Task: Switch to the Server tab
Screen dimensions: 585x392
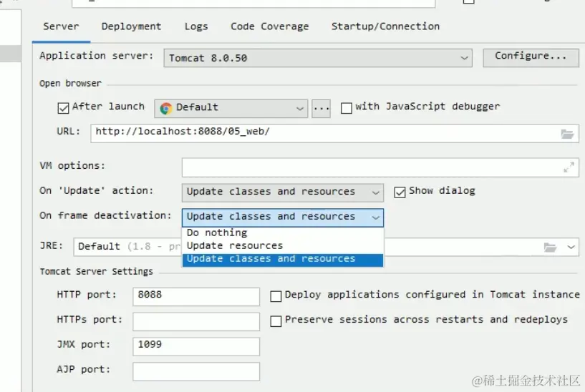Action: (x=61, y=26)
